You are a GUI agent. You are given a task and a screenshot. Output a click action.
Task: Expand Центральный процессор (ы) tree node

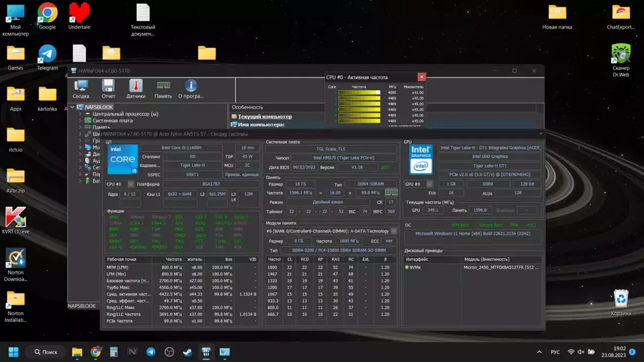tap(80, 114)
